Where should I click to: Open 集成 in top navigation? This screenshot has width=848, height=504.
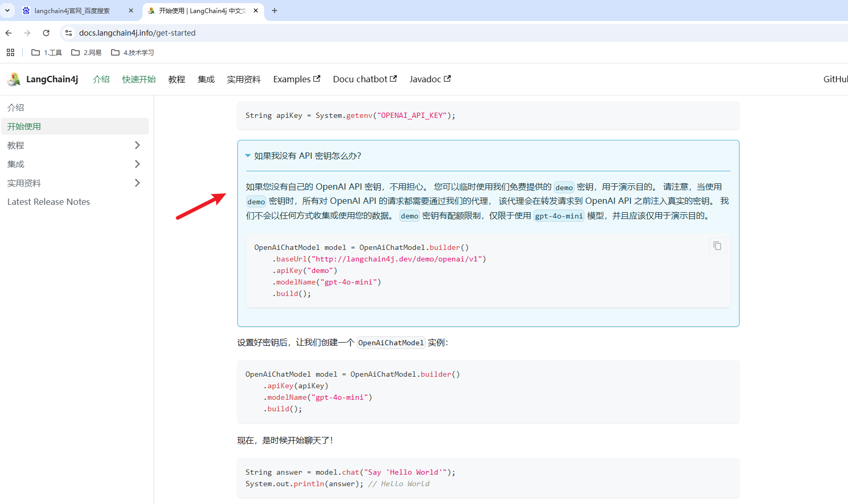click(206, 79)
